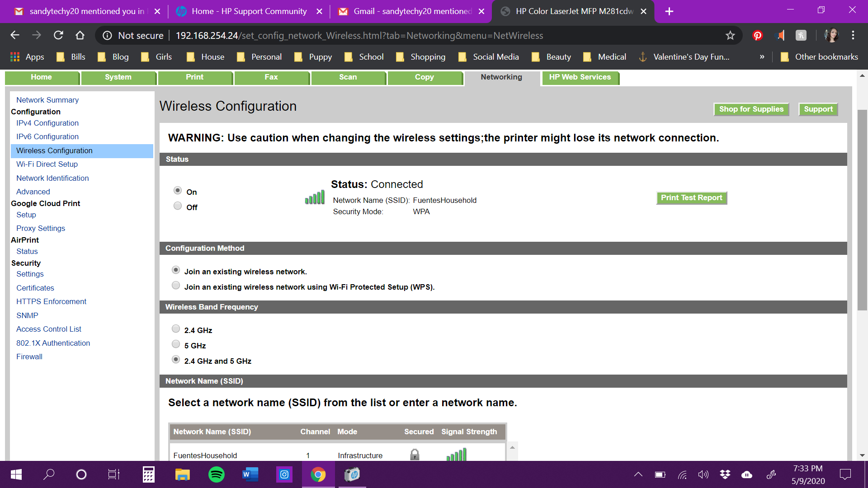Open Dropbox from the system tray

coord(725,474)
